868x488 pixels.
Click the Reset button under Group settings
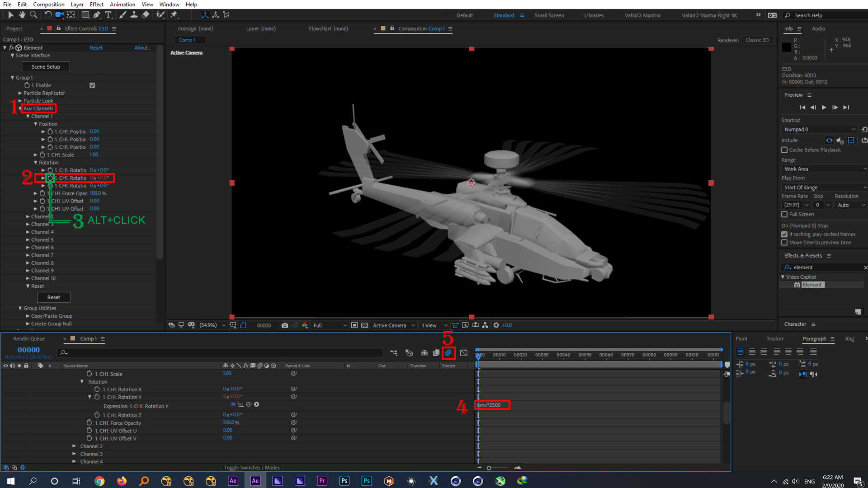pos(53,297)
